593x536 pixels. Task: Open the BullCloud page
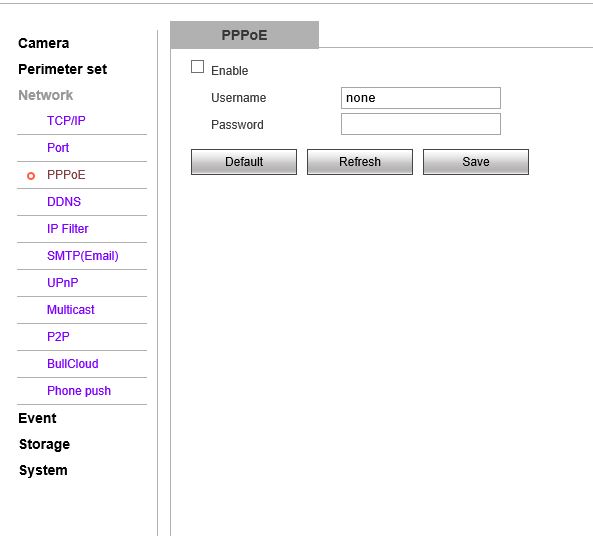point(73,364)
